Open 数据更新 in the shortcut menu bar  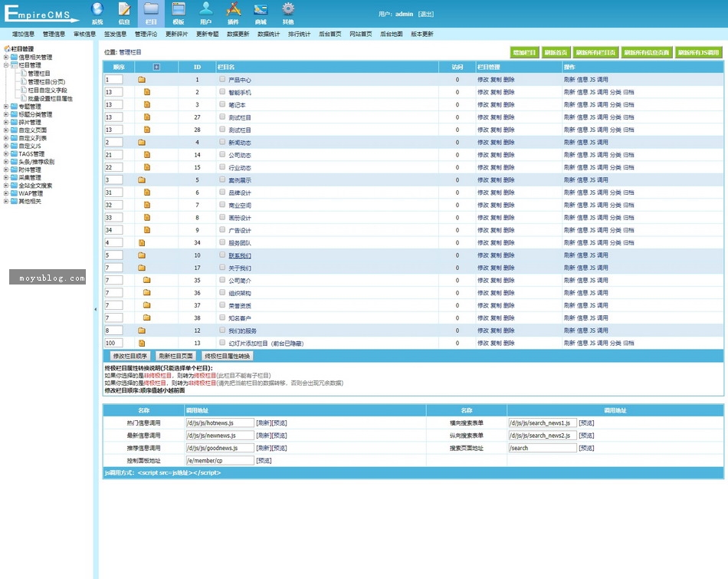tap(238, 34)
